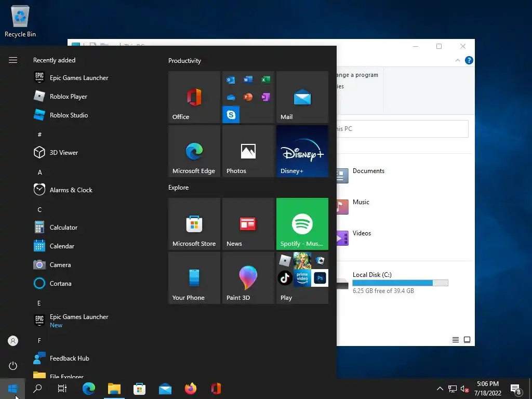Open the Play tile folder label
This screenshot has height=399, width=532.
286,298
